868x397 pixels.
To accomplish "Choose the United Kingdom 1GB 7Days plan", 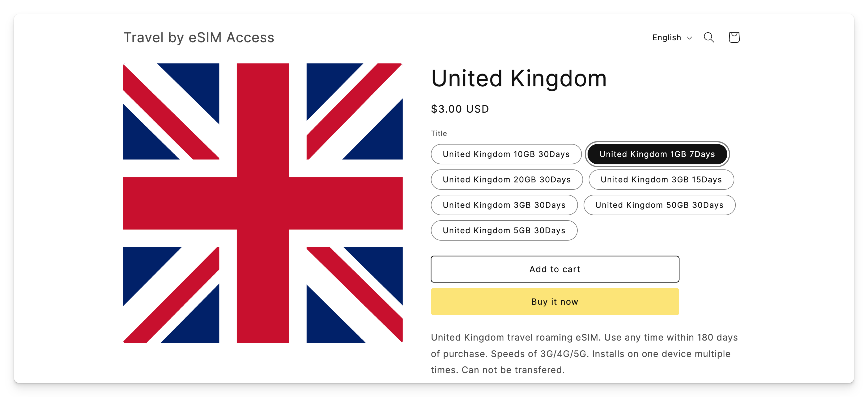I will click(x=657, y=154).
